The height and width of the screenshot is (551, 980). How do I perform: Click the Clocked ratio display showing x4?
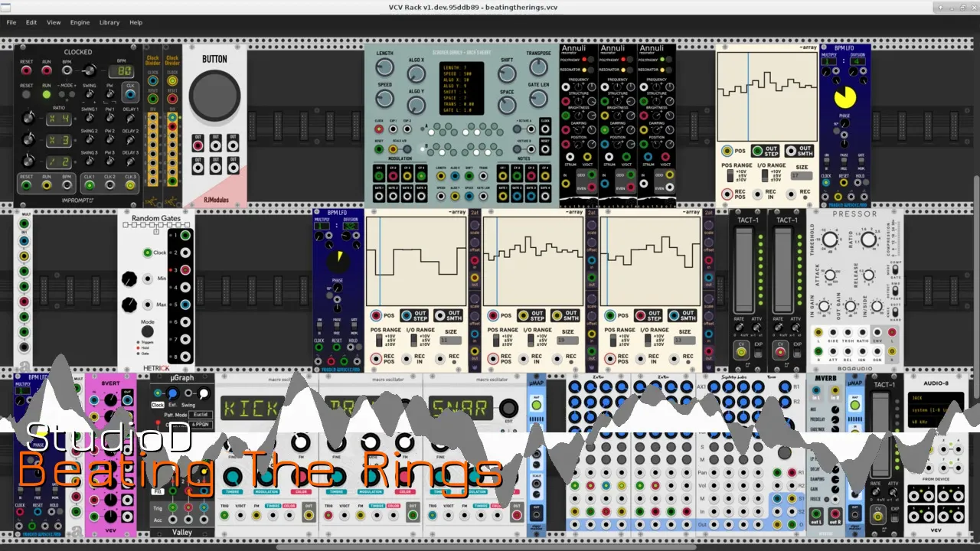(58, 119)
